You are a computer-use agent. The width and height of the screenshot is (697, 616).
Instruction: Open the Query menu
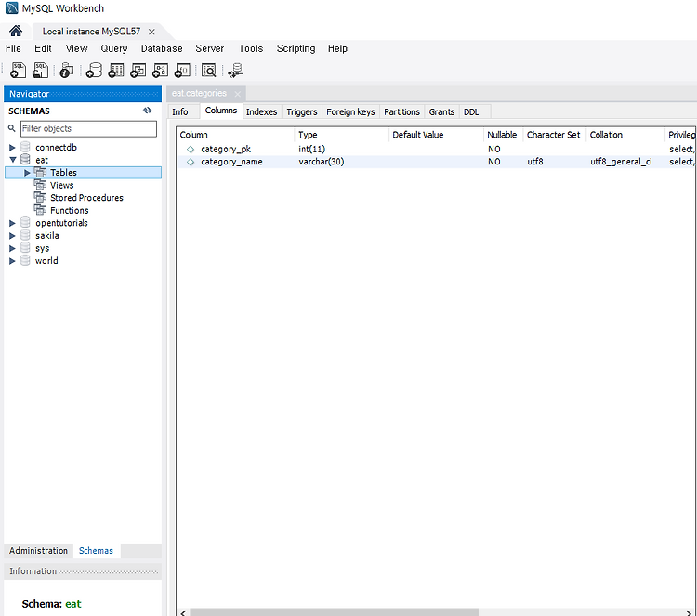tap(114, 48)
